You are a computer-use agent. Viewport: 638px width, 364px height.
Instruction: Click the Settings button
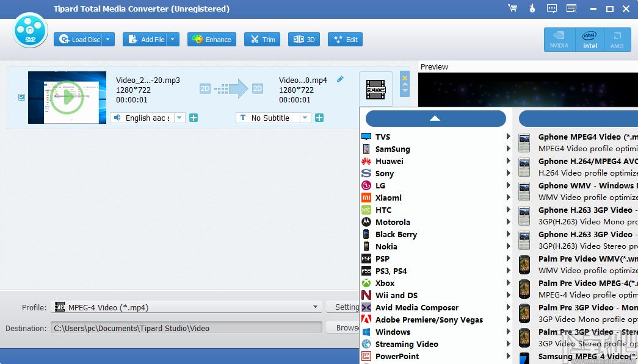343,307
